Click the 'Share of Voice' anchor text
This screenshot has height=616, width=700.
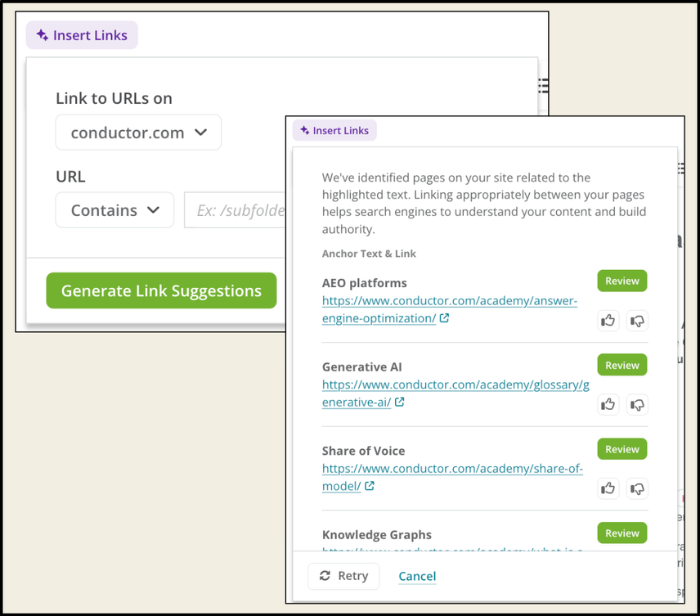[x=363, y=451]
